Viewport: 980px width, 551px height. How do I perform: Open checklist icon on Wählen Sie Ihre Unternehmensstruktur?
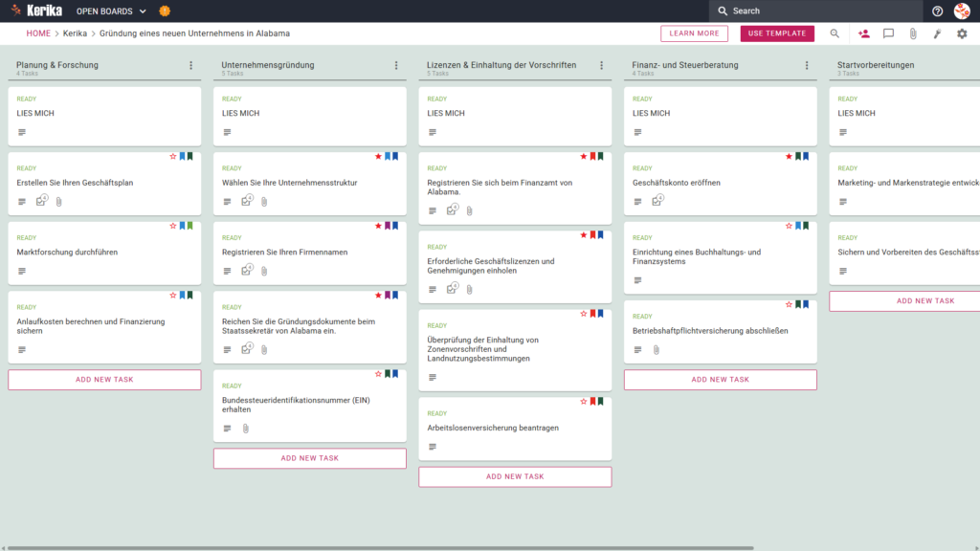pyautogui.click(x=247, y=201)
